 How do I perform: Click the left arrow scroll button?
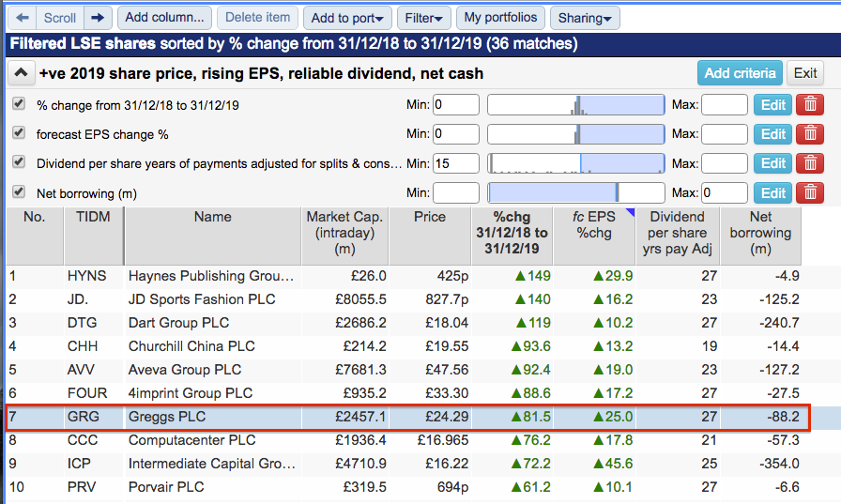tap(22, 18)
